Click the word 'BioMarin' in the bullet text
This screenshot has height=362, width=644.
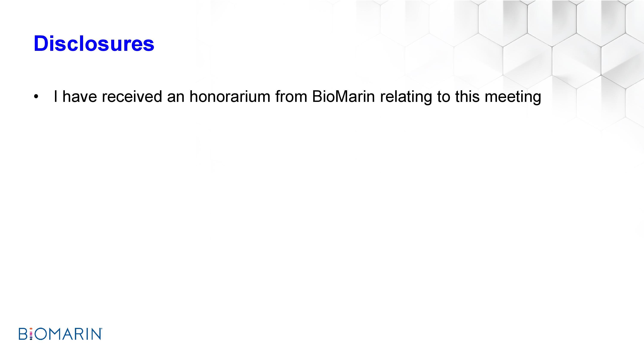(343, 97)
